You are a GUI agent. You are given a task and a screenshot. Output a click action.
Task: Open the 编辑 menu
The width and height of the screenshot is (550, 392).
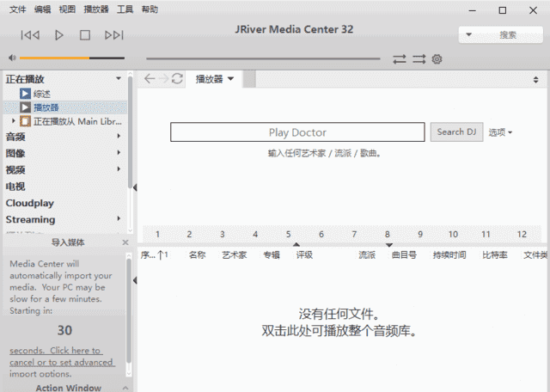[43, 9]
